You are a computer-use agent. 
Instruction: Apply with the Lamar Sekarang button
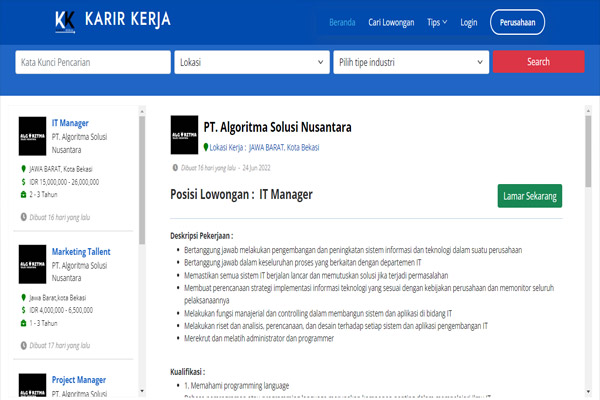click(530, 196)
